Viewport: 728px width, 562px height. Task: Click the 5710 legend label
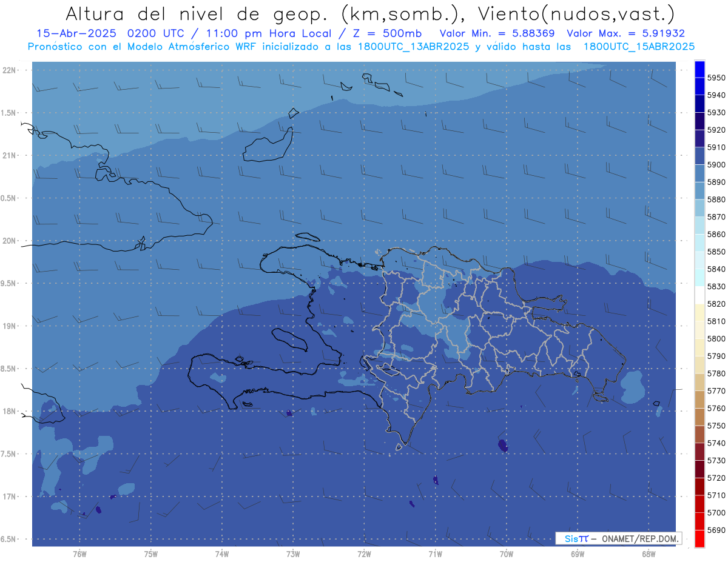click(716, 495)
